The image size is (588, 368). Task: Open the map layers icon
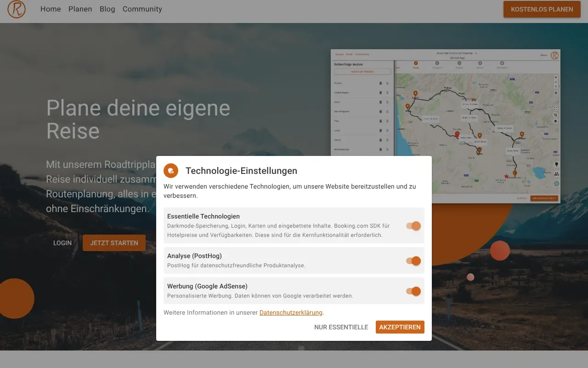pos(556,121)
